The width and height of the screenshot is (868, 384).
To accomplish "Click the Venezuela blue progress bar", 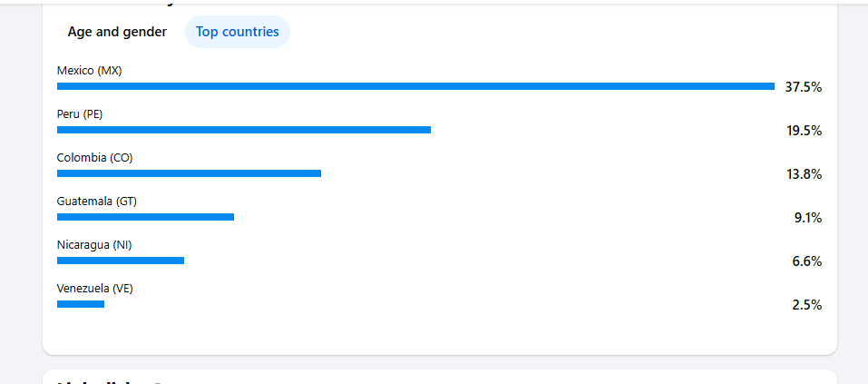I will (81, 304).
